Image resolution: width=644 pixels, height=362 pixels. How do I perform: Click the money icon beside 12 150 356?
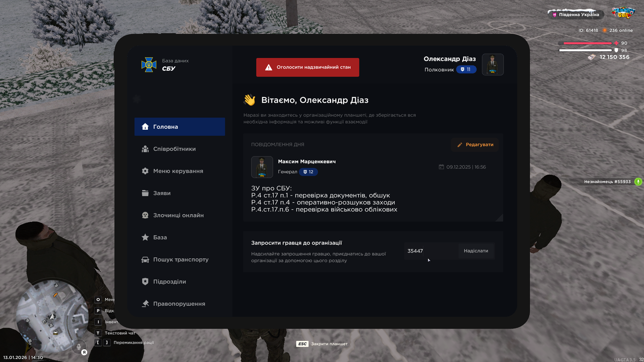[x=592, y=57]
